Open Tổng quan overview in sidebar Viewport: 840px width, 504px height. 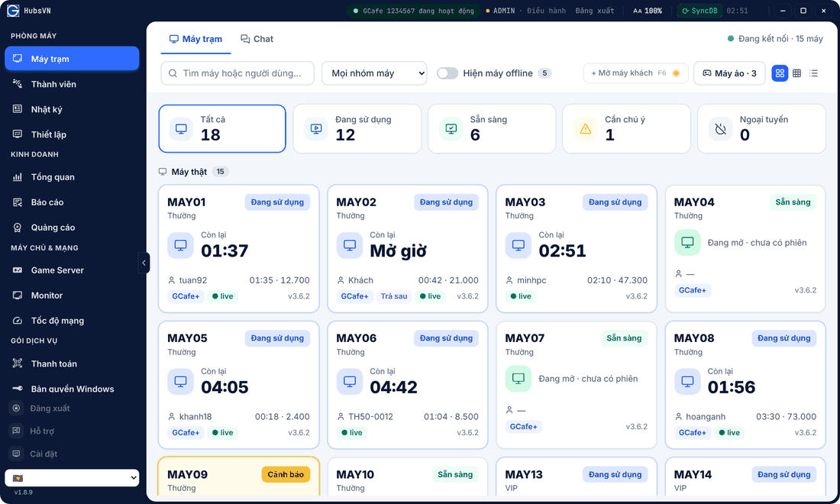(72, 176)
